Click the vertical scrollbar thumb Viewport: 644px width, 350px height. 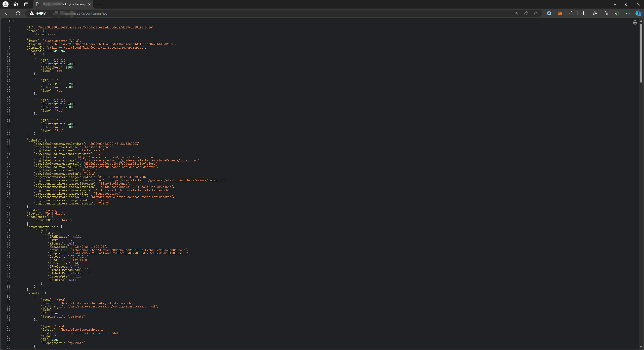click(641, 53)
